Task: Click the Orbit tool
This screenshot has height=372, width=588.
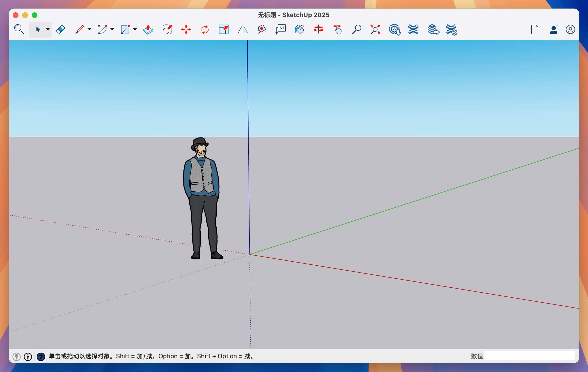Action: (318, 30)
